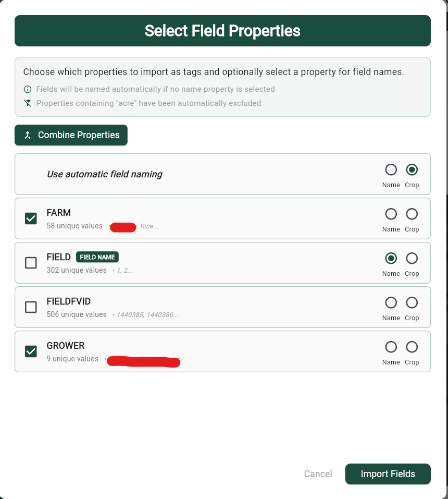448x499 pixels.
Task: Click the FIELD NAME badge
Action: click(97, 257)
